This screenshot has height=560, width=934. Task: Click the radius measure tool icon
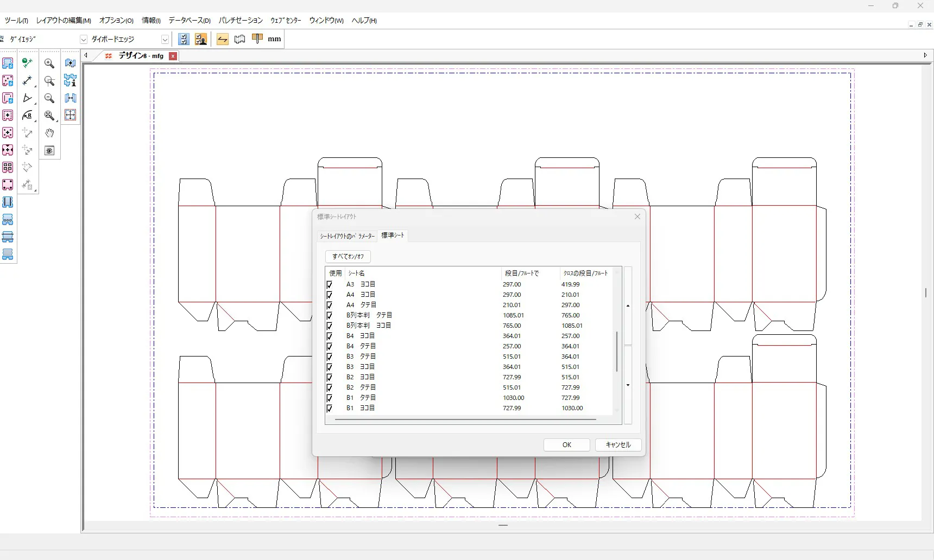coord(27,116)
